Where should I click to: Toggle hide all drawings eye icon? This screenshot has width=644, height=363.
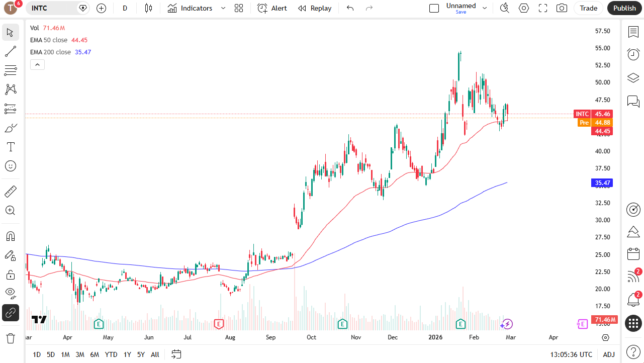point(11,293)
